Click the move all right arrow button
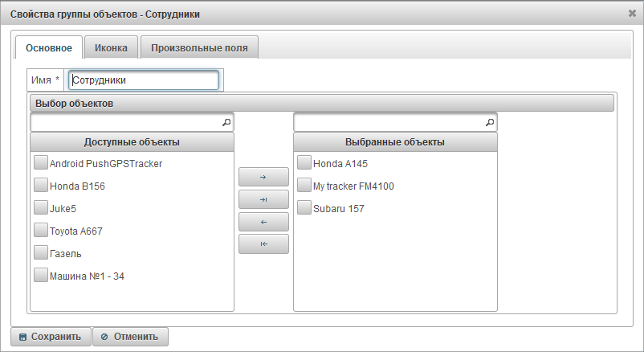The image size is (644, 352). (263, 199)
